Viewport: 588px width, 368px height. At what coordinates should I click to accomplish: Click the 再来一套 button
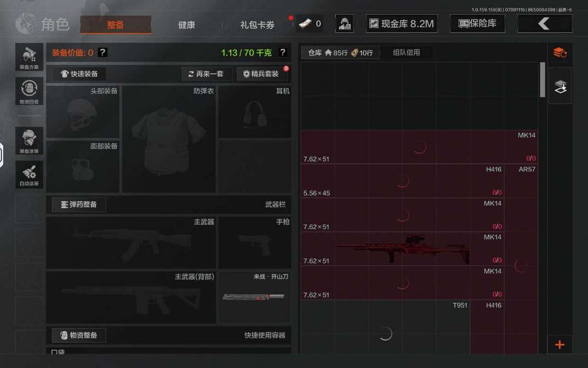click(x=207, y=74)
